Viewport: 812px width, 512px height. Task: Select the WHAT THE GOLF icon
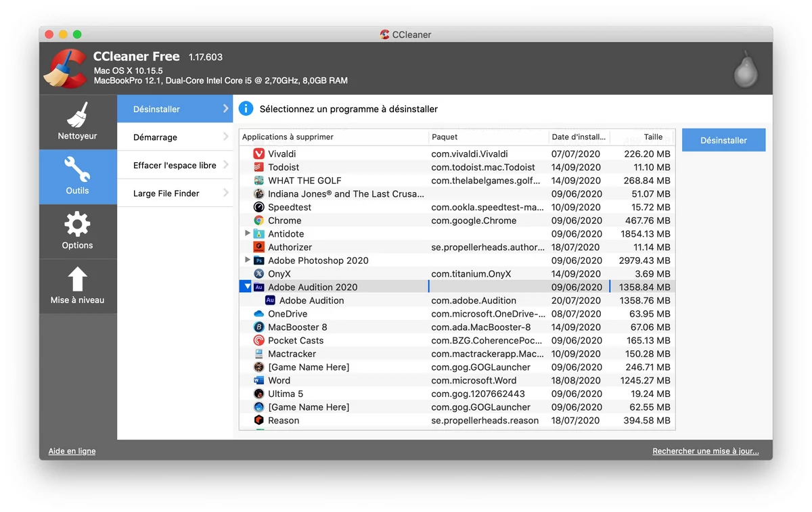(x=258, y=181)
